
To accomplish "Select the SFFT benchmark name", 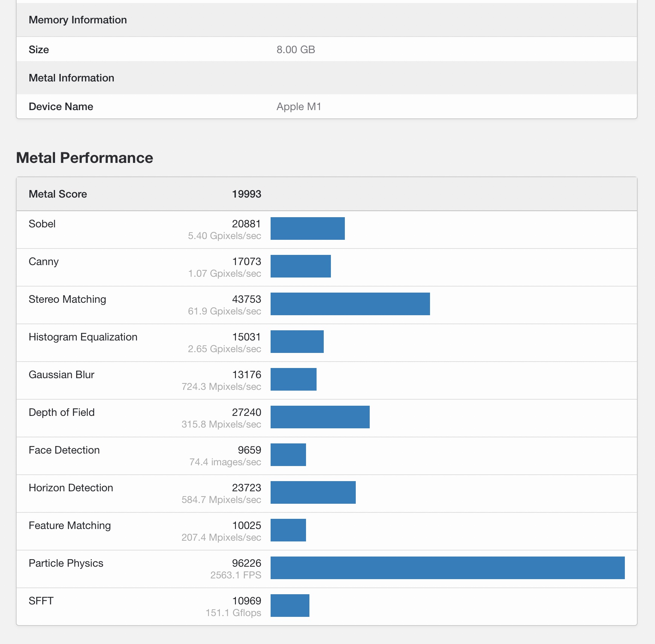I will click(x=41, y=601).
